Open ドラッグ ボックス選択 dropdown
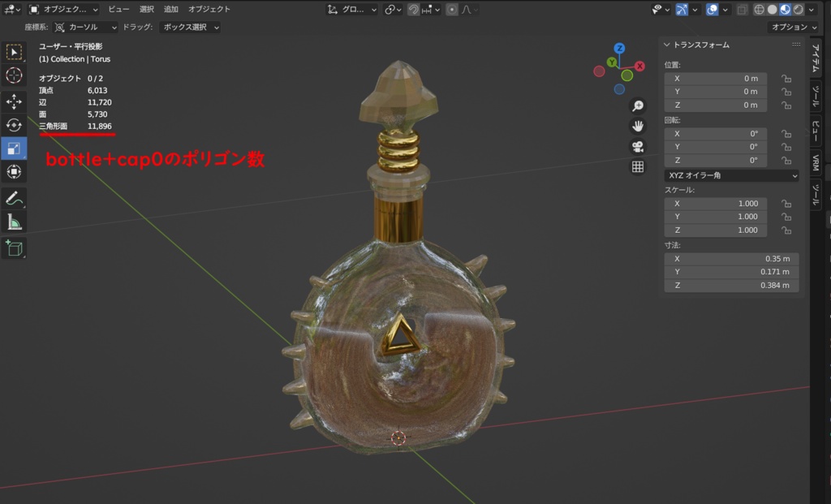831x504 pixels. [190, 27]
